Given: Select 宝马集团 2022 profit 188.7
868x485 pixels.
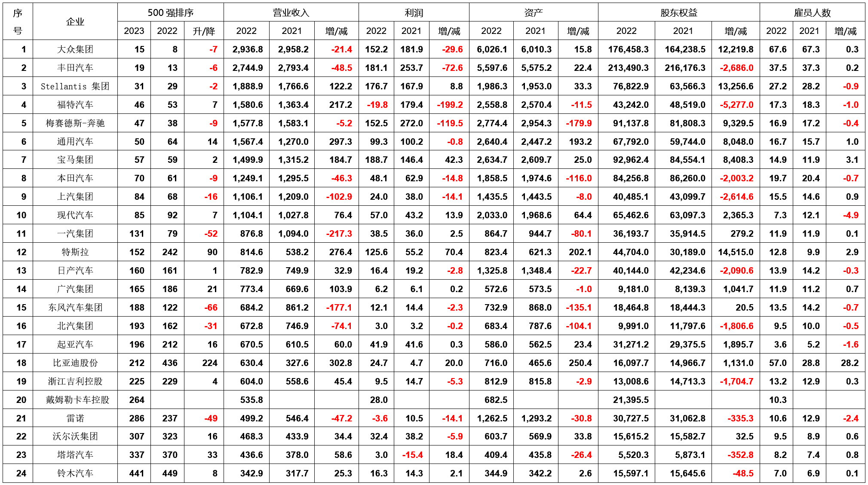Looking at the screenshot, I should [376, 160].
